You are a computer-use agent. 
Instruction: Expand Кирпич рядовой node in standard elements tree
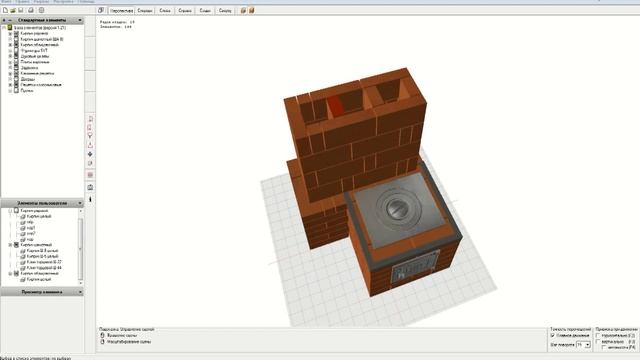coord(10,33)
